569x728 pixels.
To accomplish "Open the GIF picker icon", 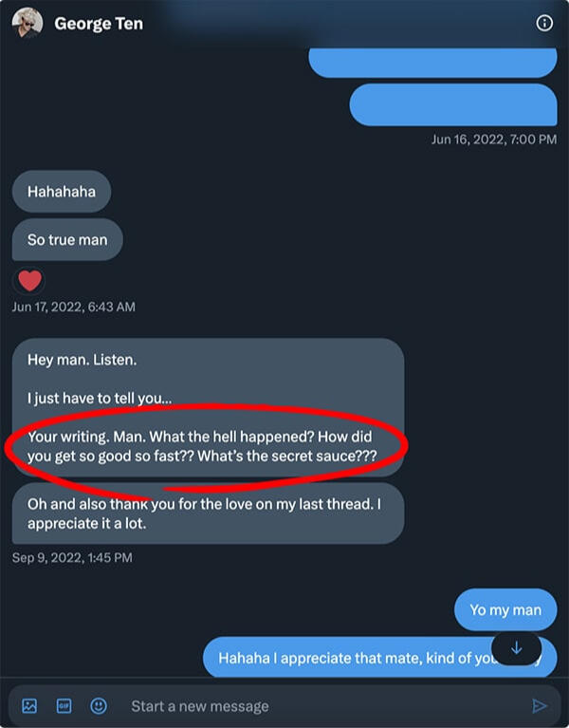I will point(64,705).
